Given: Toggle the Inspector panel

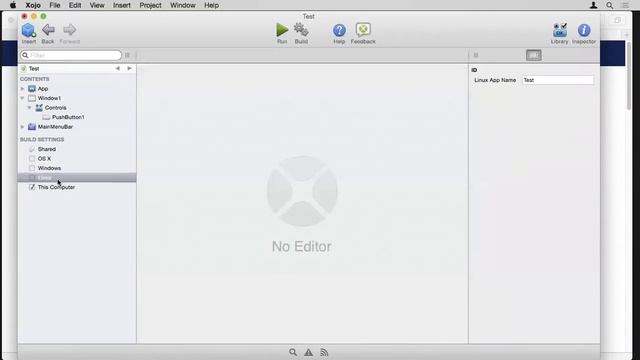Looking at the screenshot, I should [x=584, y=30].
